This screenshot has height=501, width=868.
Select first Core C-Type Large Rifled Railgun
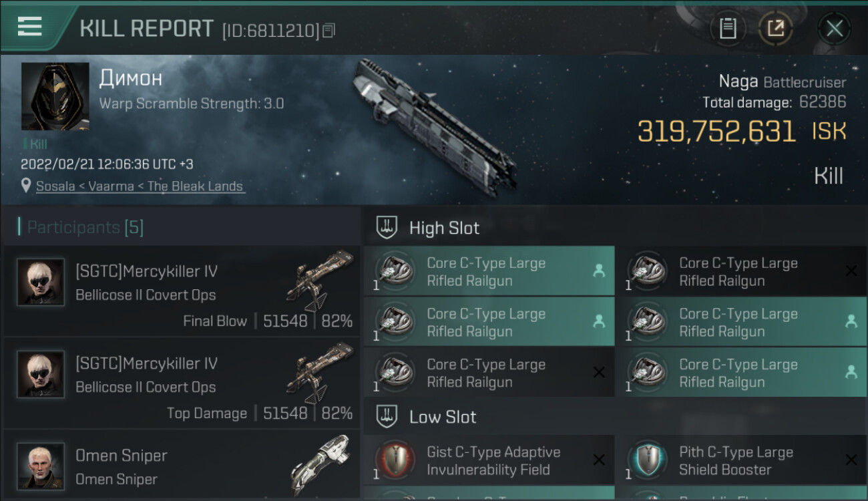(489, 271)
